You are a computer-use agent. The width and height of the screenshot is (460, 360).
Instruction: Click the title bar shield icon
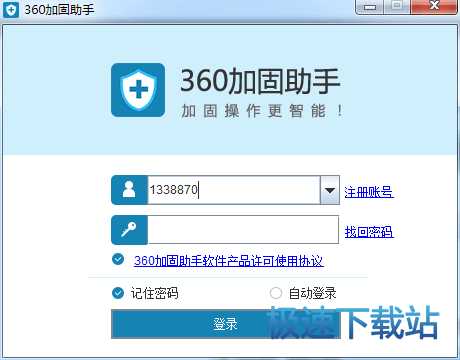pyautogui.click(x=11, y=10)
